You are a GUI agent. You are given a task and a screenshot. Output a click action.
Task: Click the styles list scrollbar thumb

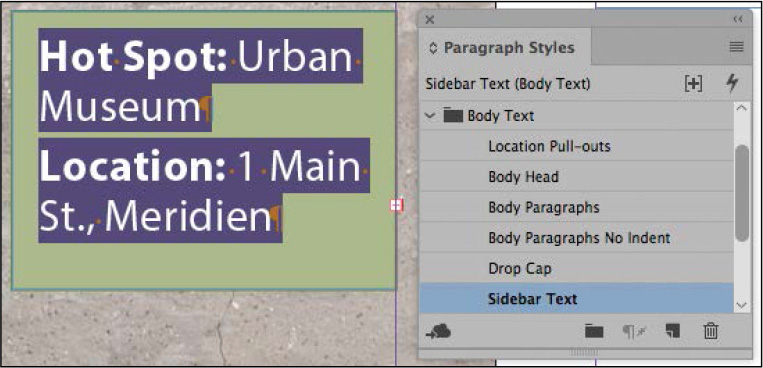click(x=742, y=193)
